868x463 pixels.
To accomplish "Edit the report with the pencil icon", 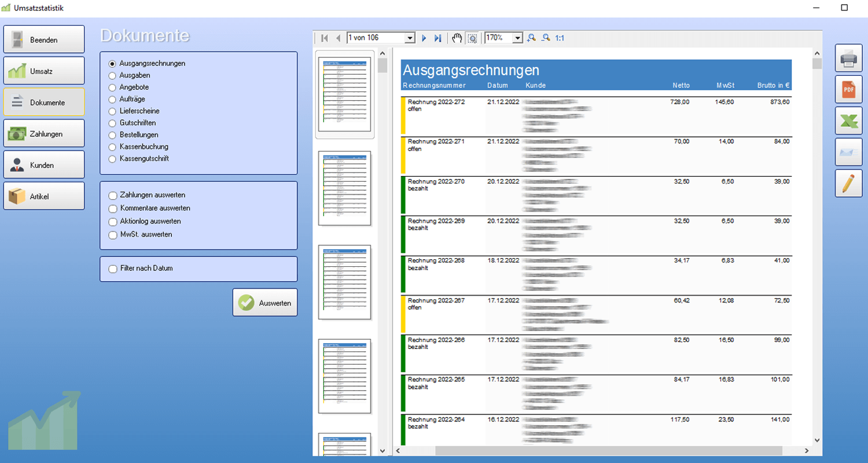I will (x=848, y=183).
